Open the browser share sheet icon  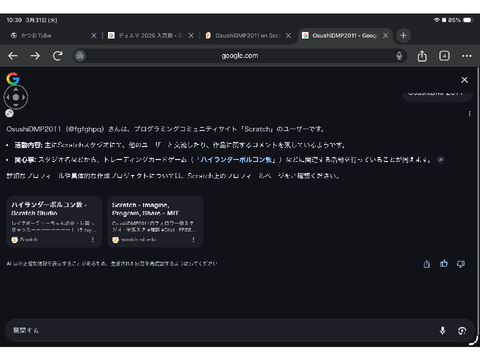[x=422, y=56]
